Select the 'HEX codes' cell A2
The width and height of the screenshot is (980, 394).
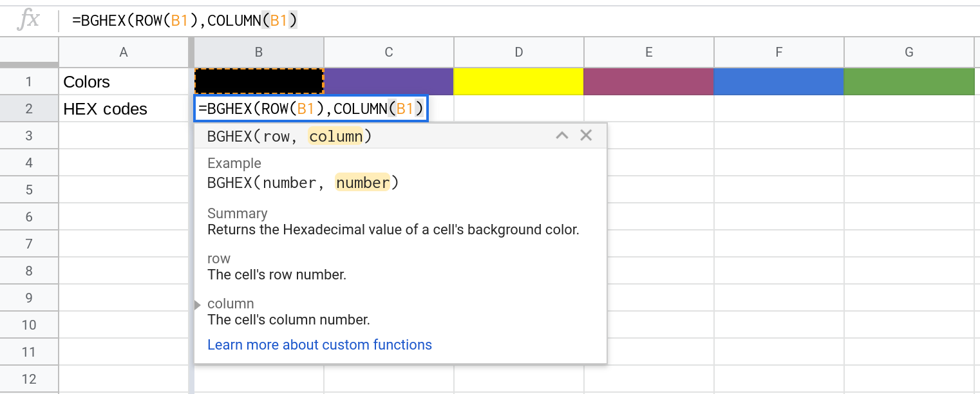coord(124,109)
